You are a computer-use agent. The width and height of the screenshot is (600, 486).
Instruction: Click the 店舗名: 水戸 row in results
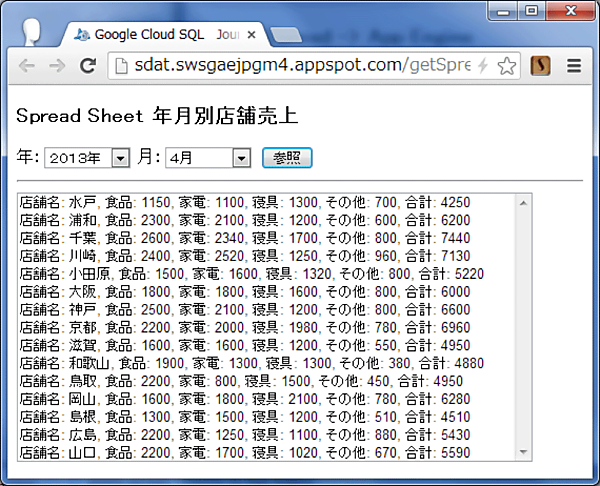click(x=244, y=203)
